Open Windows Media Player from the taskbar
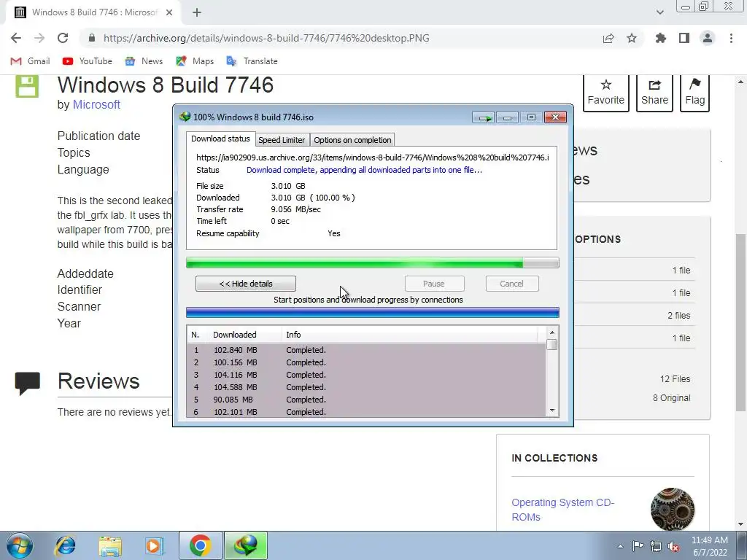This screenshot has height=560, width=747. pos(154,545)
